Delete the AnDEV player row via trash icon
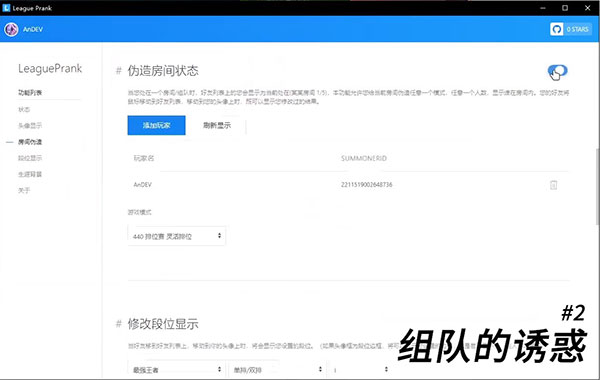Viewport: 600px width, 380px height. [553, 185]
